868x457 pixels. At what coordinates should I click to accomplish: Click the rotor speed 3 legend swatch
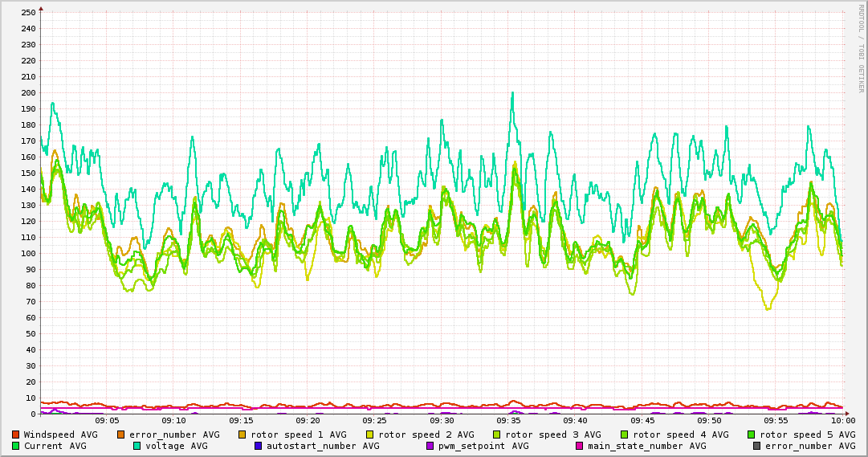point(497,435)
